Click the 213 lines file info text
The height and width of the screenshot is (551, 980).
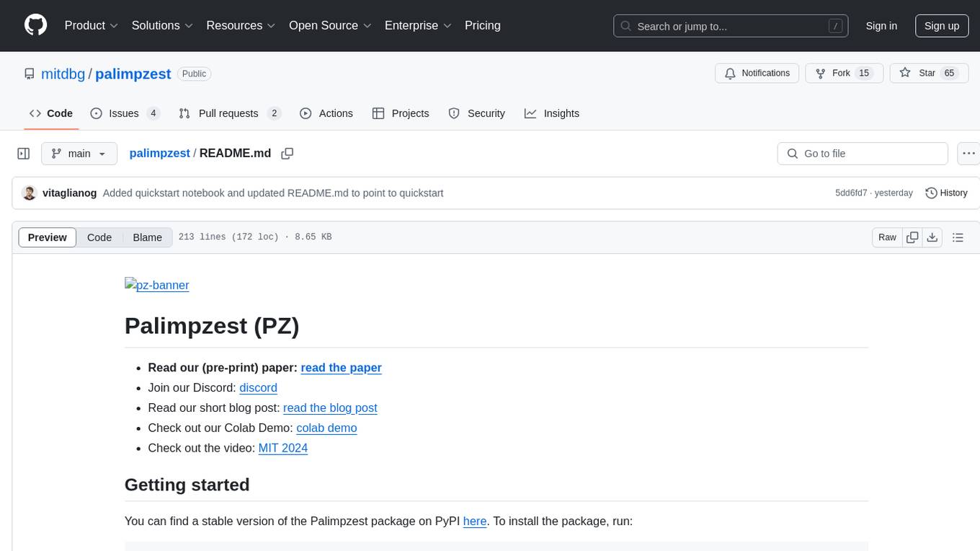click(x=255, y=237)
